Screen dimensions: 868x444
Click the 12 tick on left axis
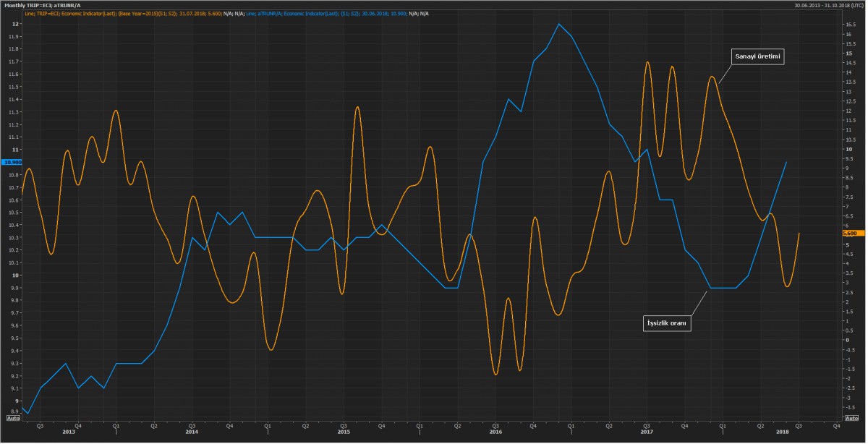(x=15, y=24)
